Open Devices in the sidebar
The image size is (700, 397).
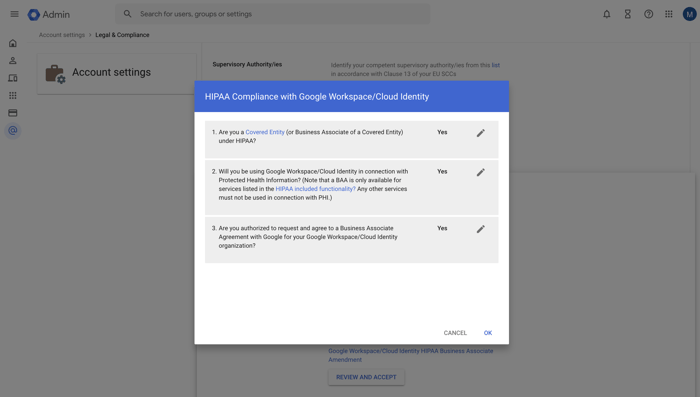[x=12, y=78]
